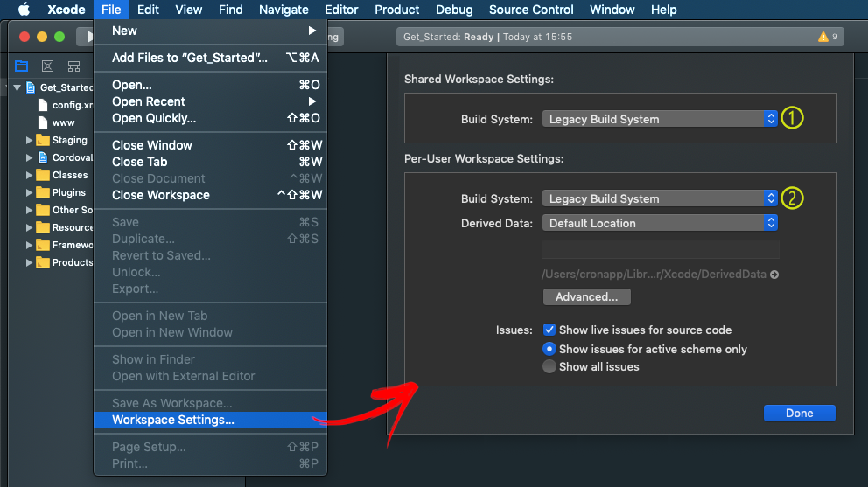Open the Debug menu
The image size is (868, 487).
[454, 10]
